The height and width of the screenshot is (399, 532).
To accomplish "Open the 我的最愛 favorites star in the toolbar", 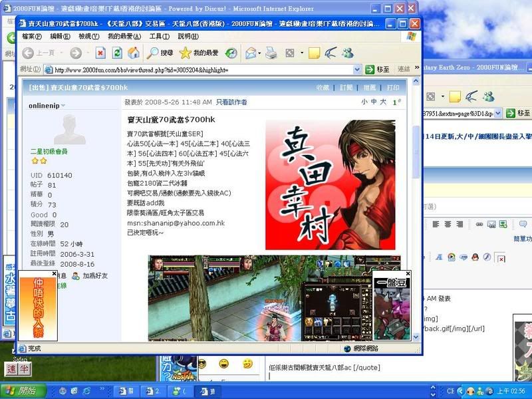I will [x=199, y=53].
